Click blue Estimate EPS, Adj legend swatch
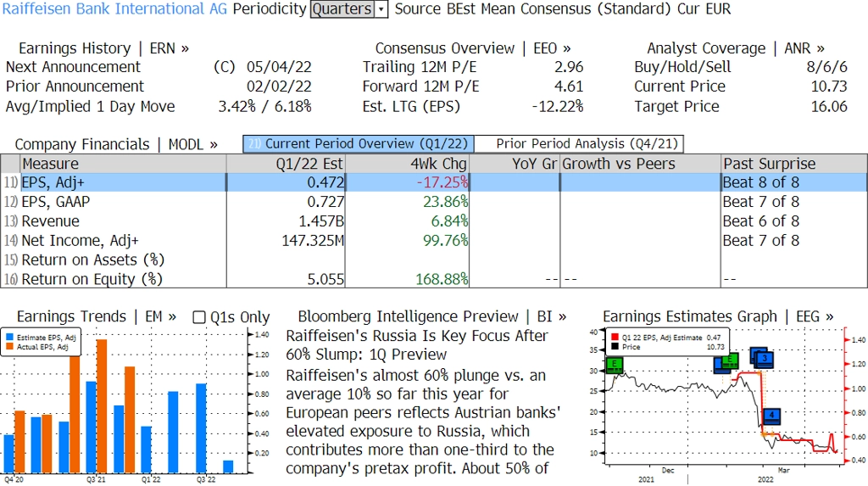868x486 pixels. (10, 338)
